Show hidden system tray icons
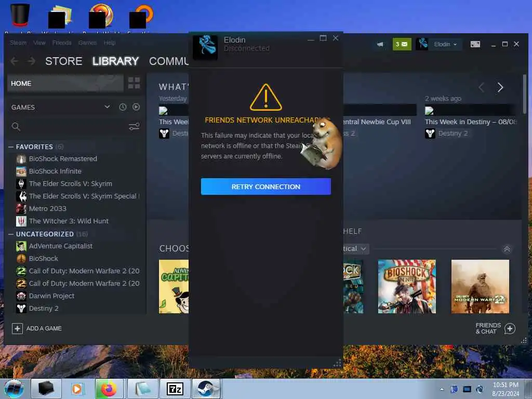Image resolution: width=532 pixels, height=399 pixels. (442, 389)
